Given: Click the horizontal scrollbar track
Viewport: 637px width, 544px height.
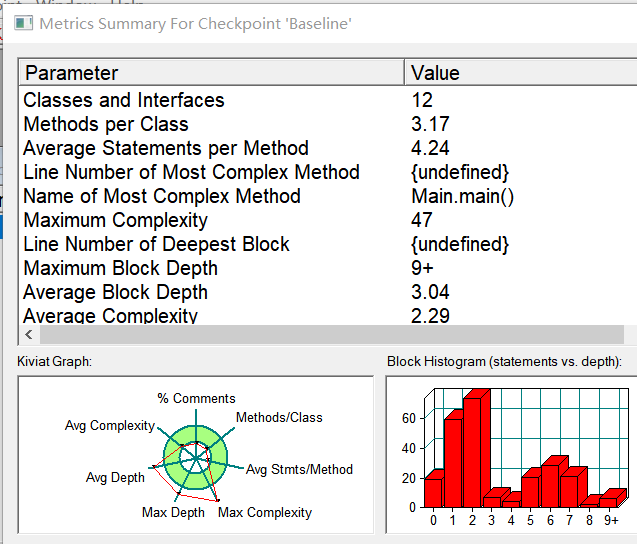Looking at the screenshot, I should [x=332, y=334].
